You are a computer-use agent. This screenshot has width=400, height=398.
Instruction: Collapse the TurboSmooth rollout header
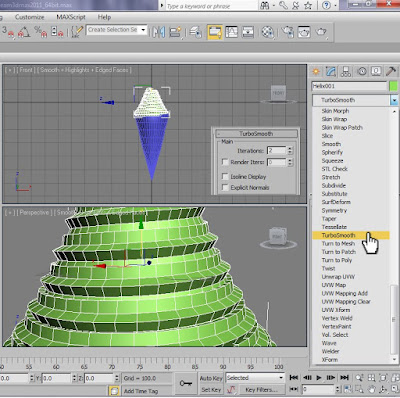[256, 134]
